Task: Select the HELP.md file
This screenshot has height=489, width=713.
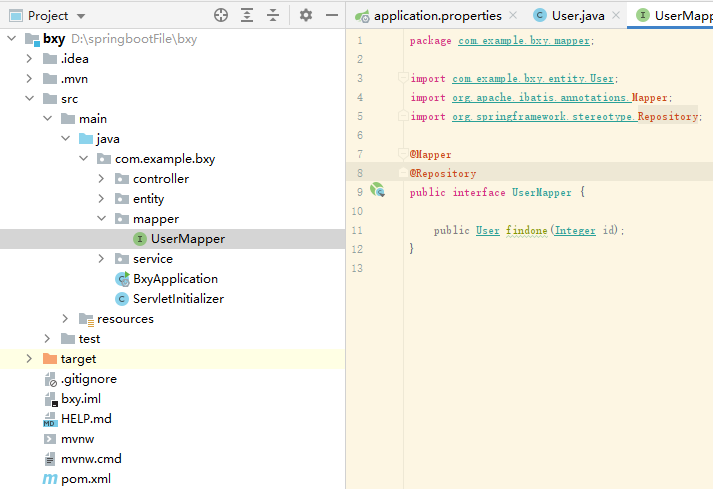Action: [86, 419]
